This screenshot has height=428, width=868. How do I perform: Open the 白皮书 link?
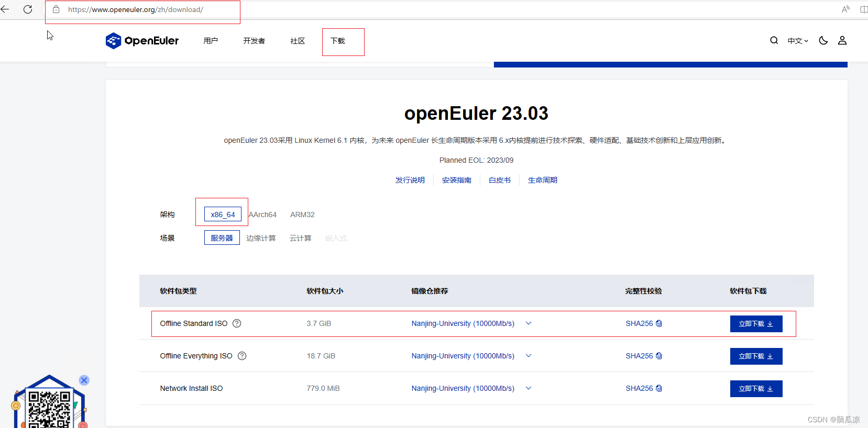pyautogui.click(x=500, y=180)
